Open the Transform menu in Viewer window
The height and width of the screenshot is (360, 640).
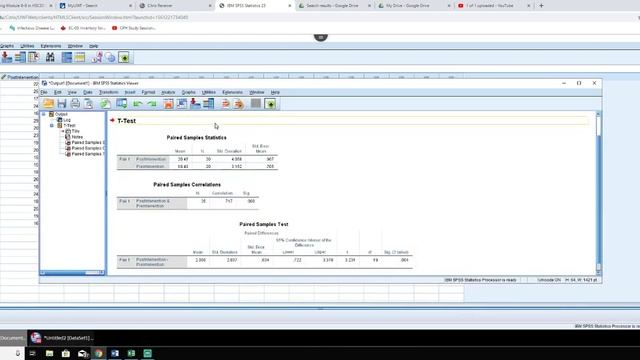pos(109,93)
